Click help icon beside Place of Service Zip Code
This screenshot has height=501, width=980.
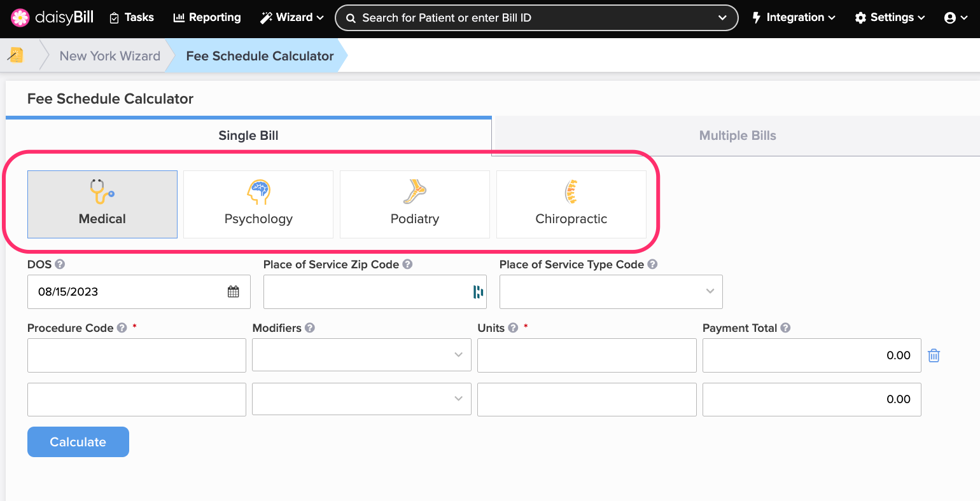[407, 264]
